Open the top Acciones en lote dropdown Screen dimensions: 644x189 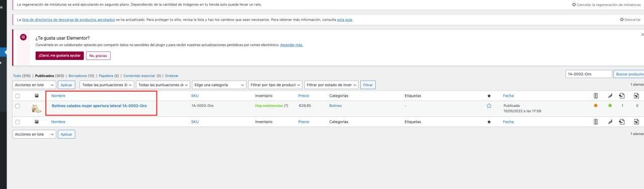(34, 85)
